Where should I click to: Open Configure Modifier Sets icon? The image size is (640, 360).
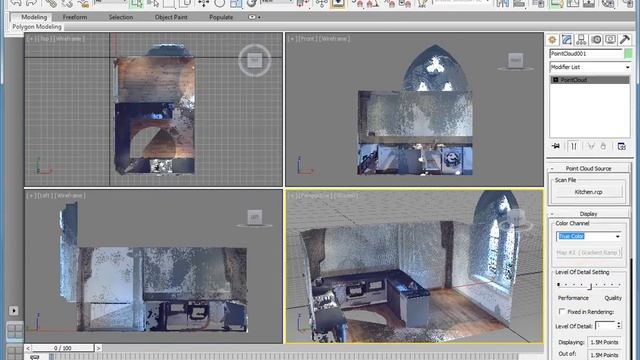click(x=622, y=146)
